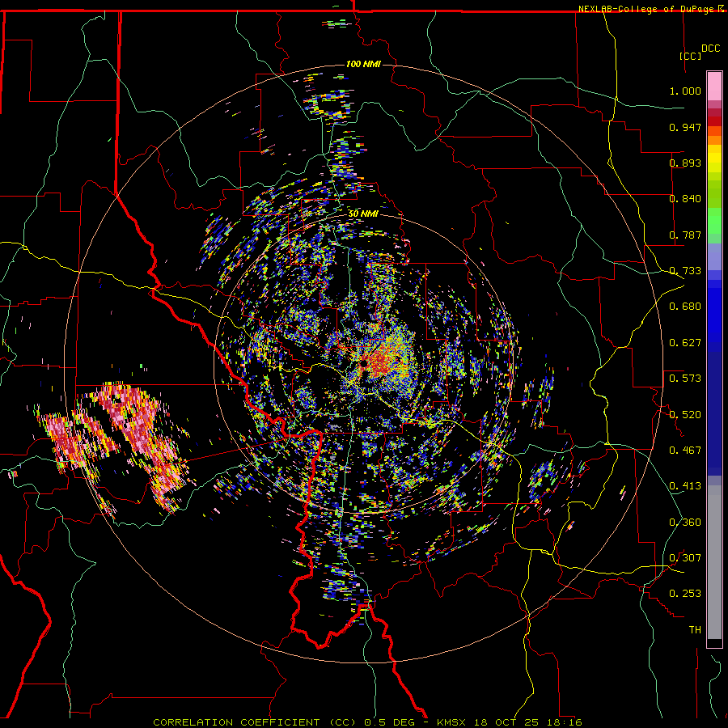728x728 pixels.
Task: Click the 0.787 color scale value
Action: point(685,235)
